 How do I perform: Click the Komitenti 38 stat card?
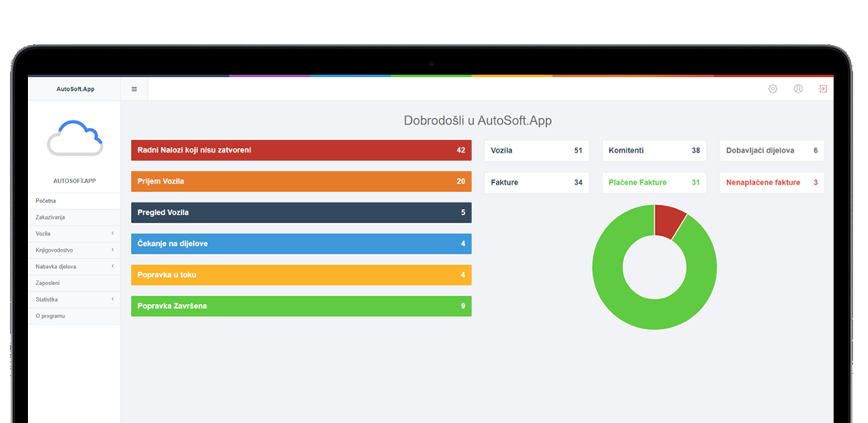[x=654, y=150]
